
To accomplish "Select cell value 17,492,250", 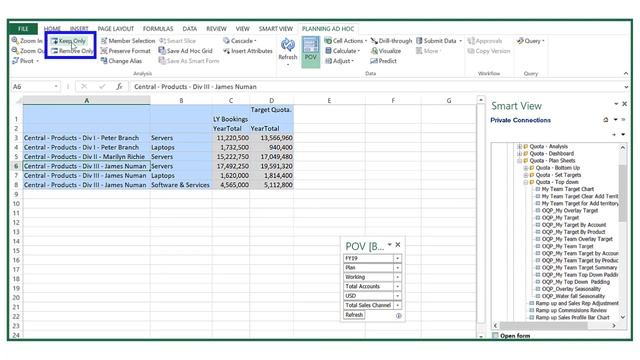I will 231,166.
